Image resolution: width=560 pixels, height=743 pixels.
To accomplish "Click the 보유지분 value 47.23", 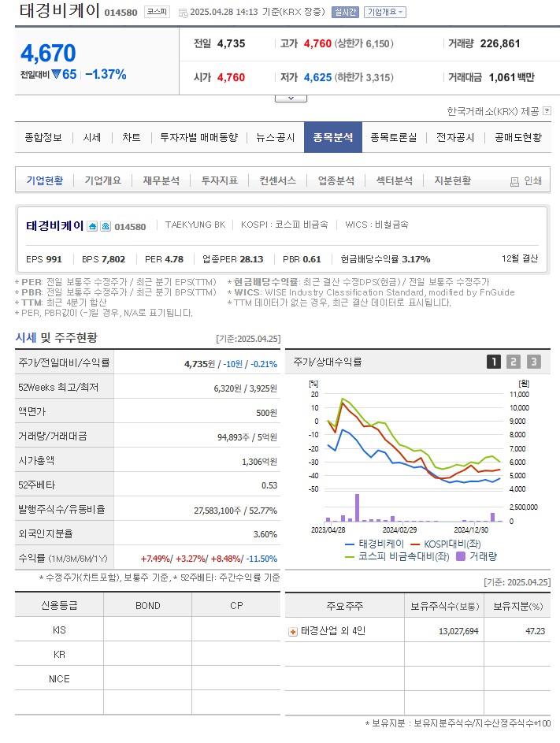I will point(535,631).
